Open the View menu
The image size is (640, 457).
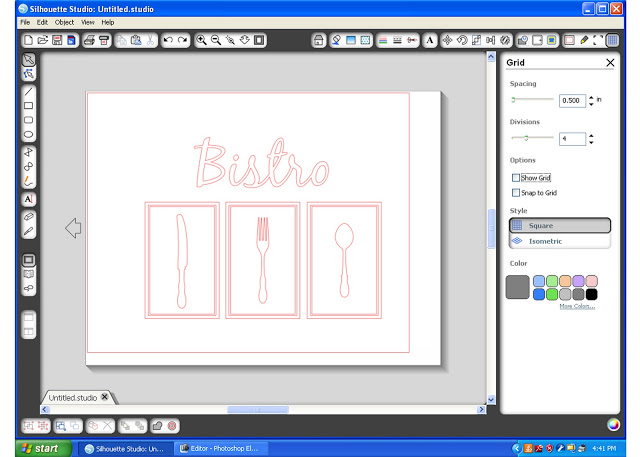click(87, 22)
